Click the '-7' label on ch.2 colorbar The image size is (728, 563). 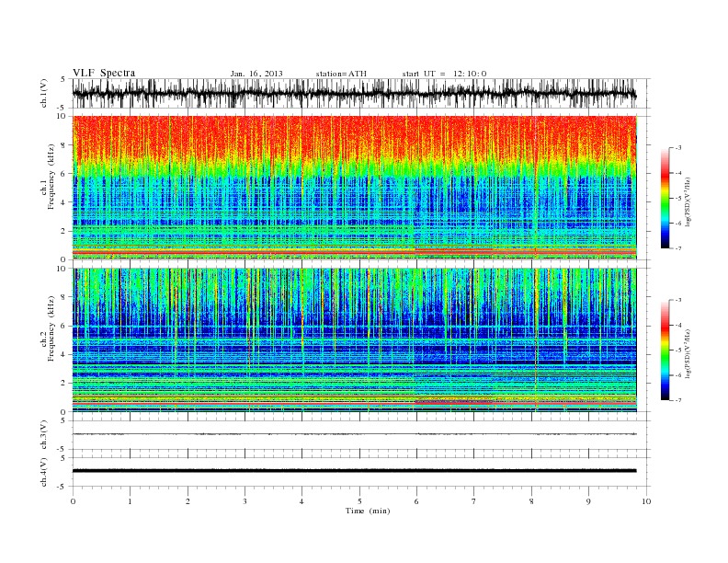point(678,400)
